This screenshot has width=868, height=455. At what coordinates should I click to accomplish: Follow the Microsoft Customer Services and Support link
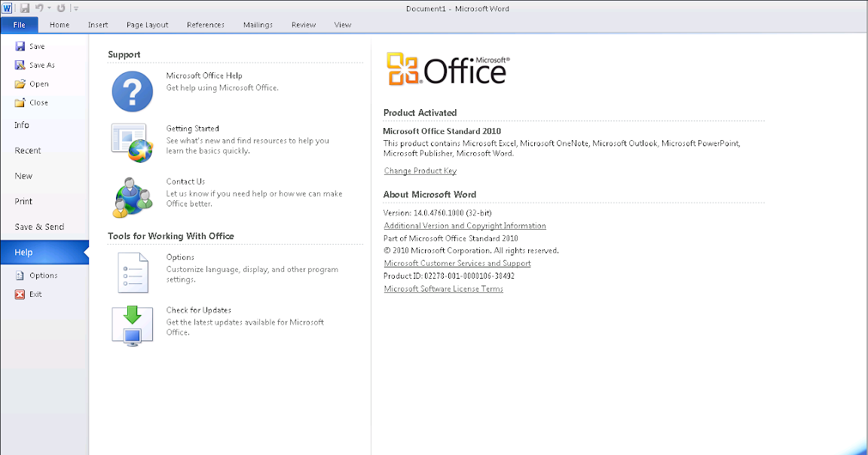tap(457, 264)
